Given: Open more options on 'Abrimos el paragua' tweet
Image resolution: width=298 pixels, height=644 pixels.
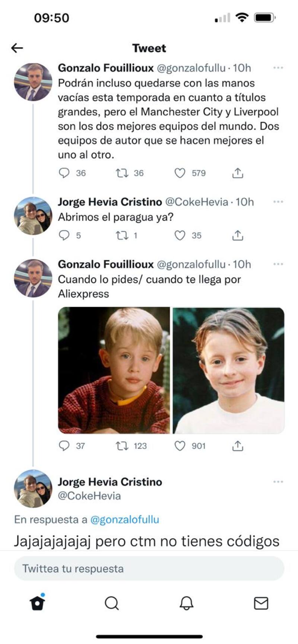Looking at the screenshot, I should click(x=278, y=202).
